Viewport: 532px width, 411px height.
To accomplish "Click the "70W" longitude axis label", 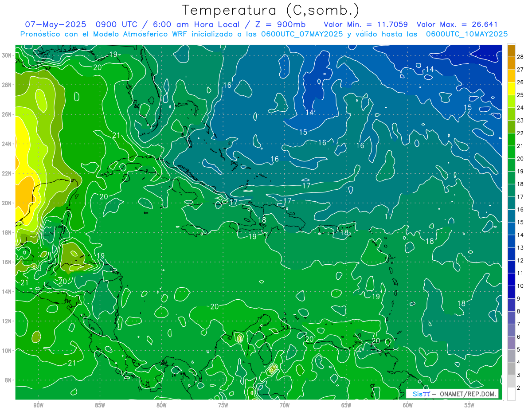I will (285, 405).
